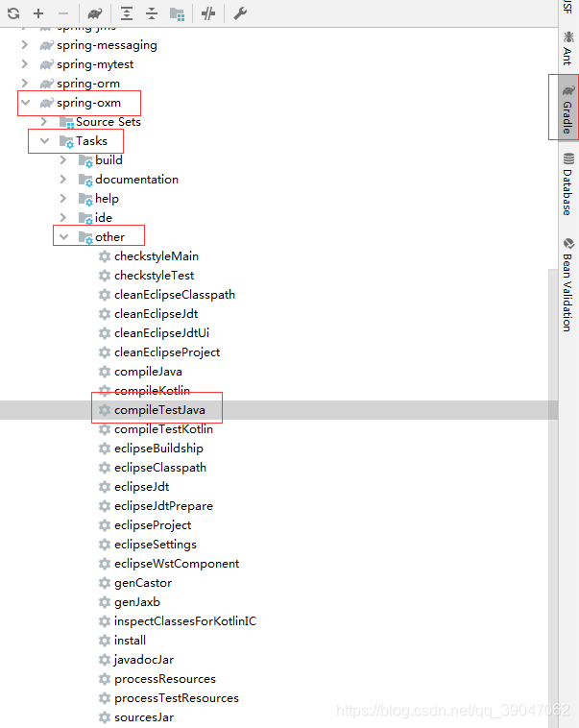The width and height of the screenshot is (579, 728).
Task: Click the Source Sets folder icon
Action: pyautogui.click(x=66, y=122)
